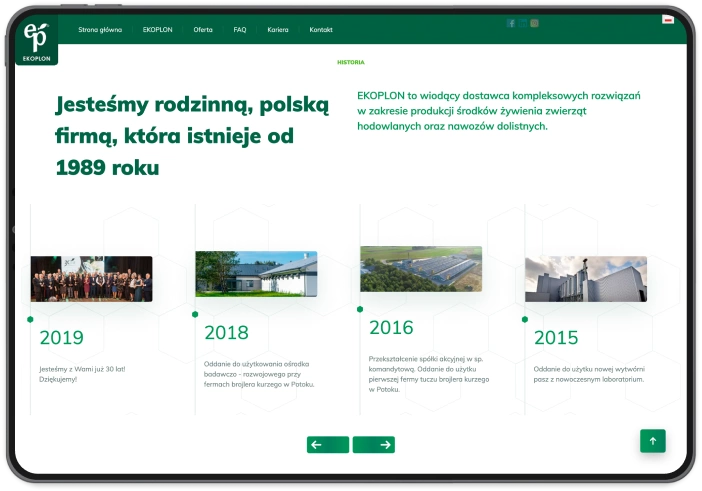
Task: Click the year 2016 heading
Action: 391,328
